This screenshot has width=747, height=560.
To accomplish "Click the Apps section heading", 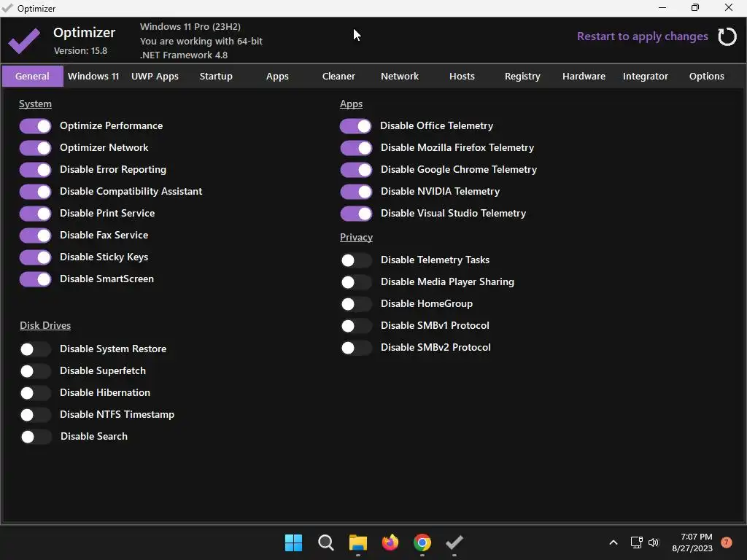I will coord(351,104).
